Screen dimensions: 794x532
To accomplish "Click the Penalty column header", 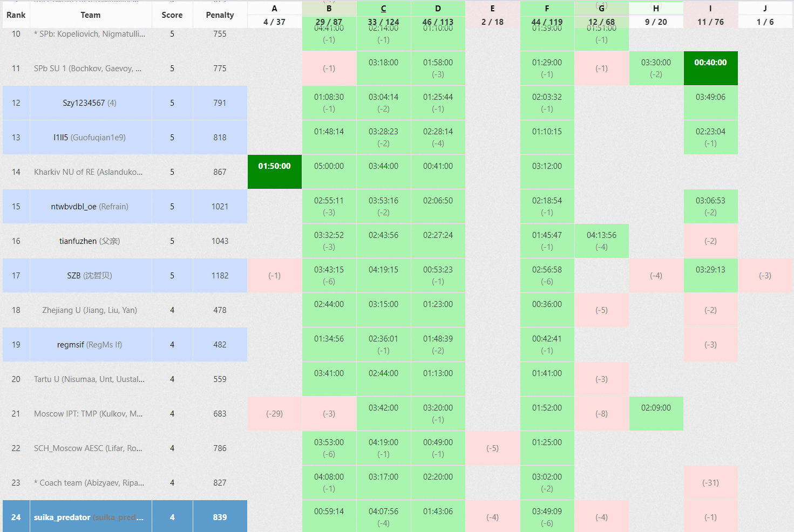I will point(220,15).
